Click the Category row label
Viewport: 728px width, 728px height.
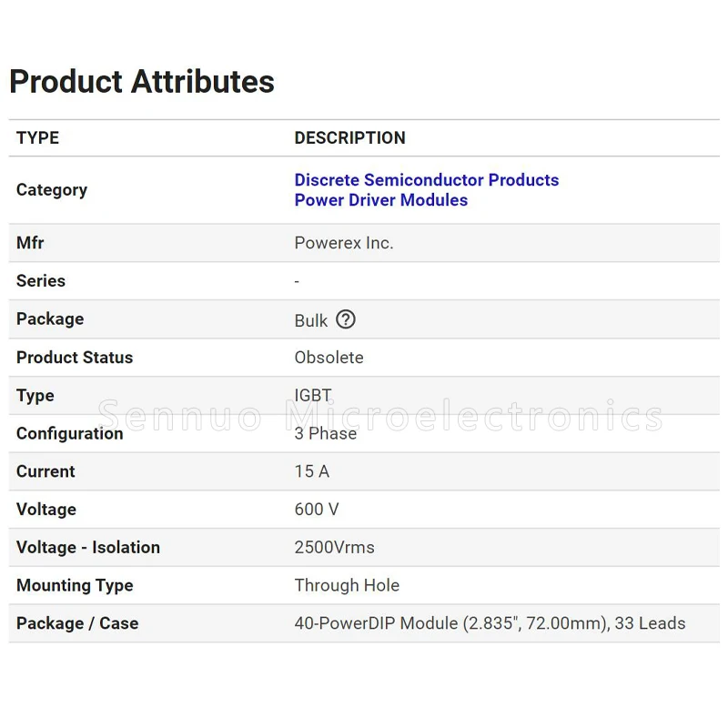(x=52, y=190)
